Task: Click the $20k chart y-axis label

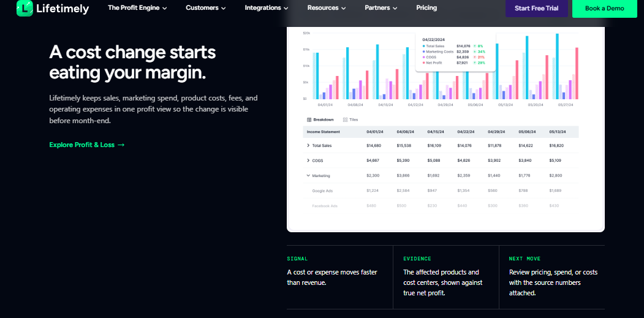Action: pyautogui.click(x=306, y=33)
